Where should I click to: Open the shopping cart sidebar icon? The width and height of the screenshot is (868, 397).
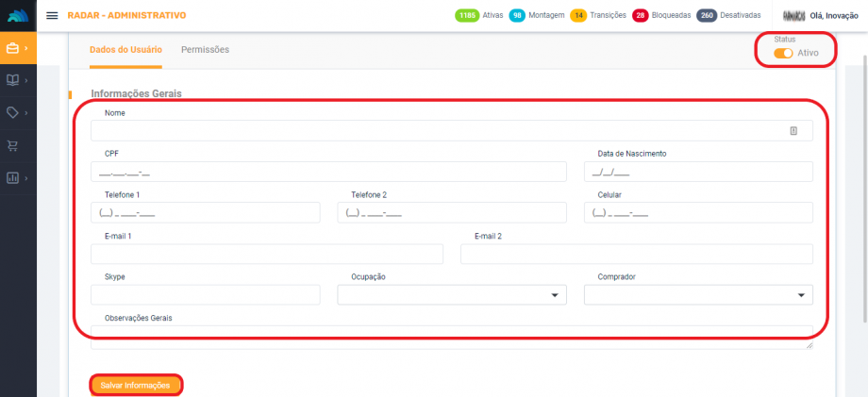[14, 145]
